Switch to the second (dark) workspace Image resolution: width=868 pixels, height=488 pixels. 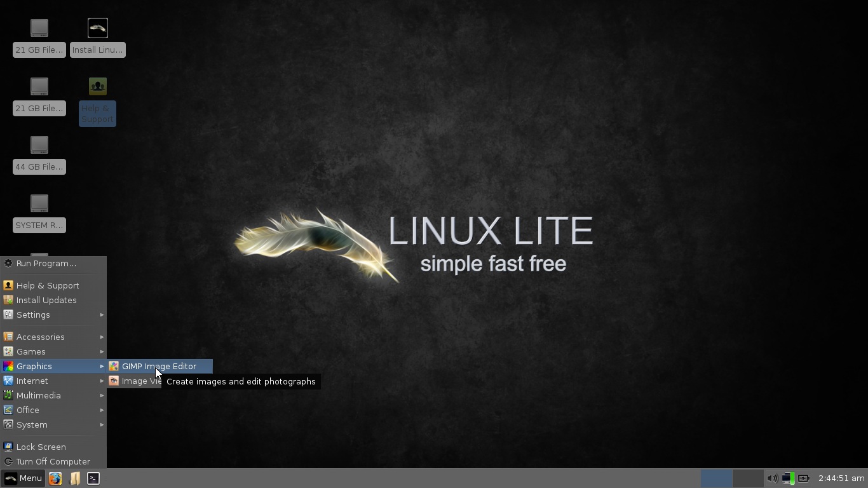tap(747, 478)
